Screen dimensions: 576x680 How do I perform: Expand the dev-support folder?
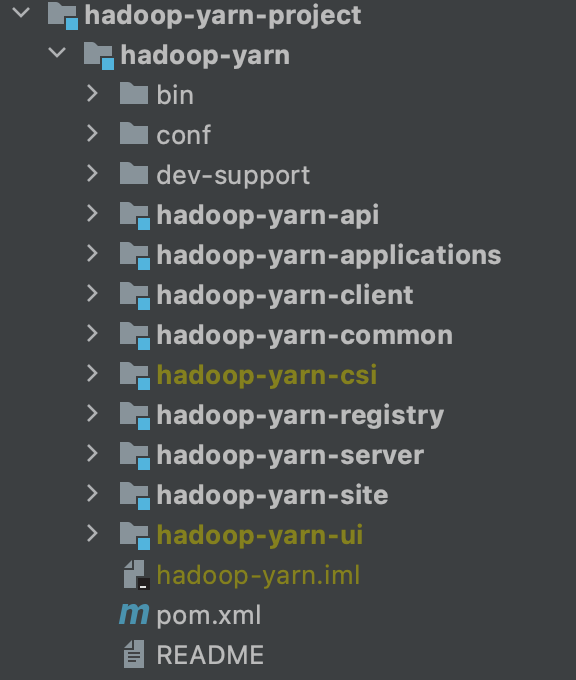[92, 173]
